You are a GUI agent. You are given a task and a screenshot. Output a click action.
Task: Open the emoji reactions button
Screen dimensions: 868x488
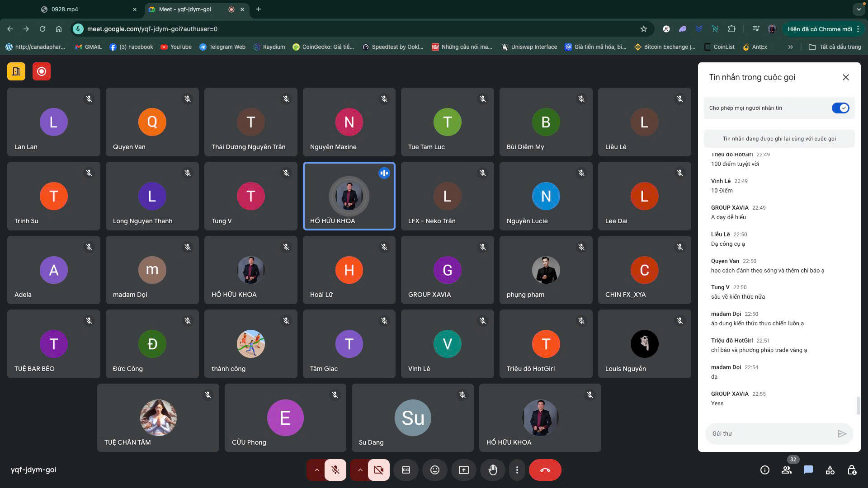434,470
